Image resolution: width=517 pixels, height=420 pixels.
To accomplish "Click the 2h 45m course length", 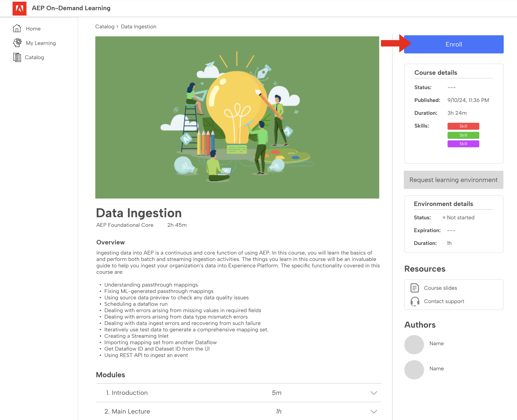I will click(177, 225).
